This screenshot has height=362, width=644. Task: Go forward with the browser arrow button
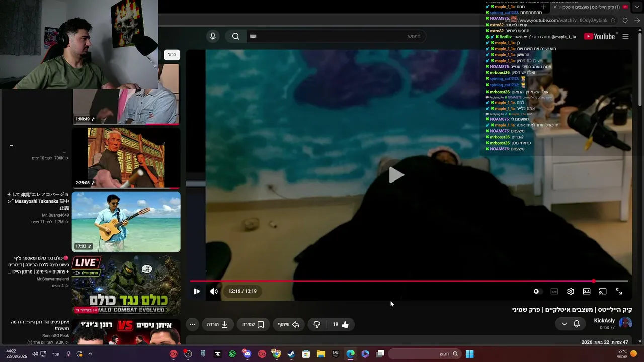pos(637,20)
